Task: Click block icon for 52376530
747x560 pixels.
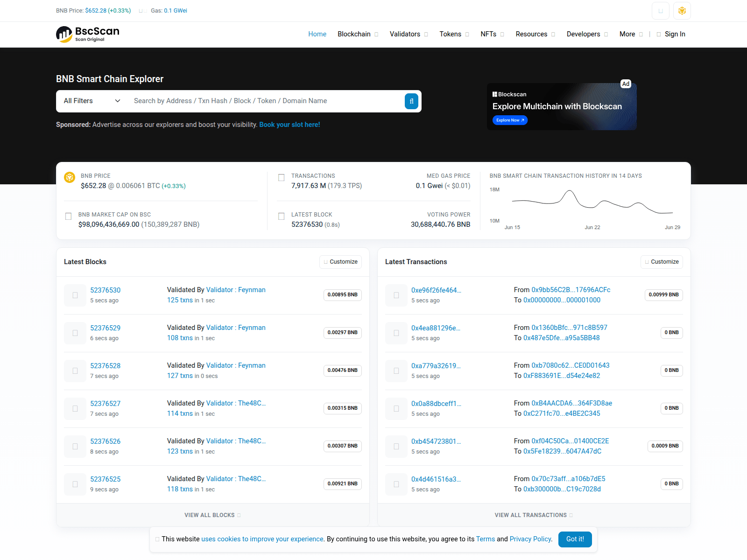Action: pos(75,295)
